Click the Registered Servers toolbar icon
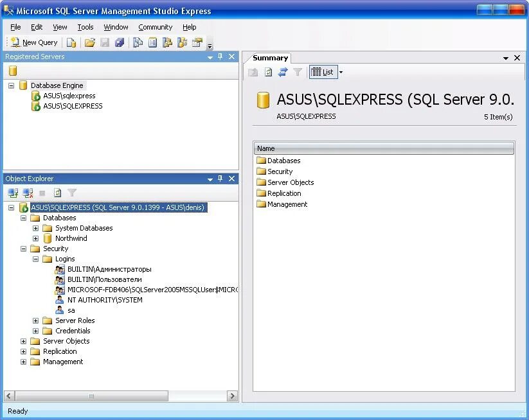Viewport: 529px width, 420px height. (x=138, y=42)
